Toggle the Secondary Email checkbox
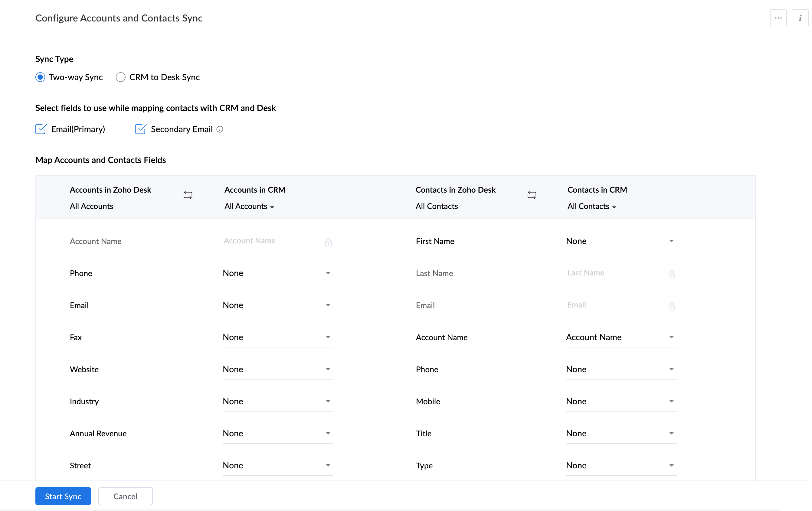 click(140, 129)
